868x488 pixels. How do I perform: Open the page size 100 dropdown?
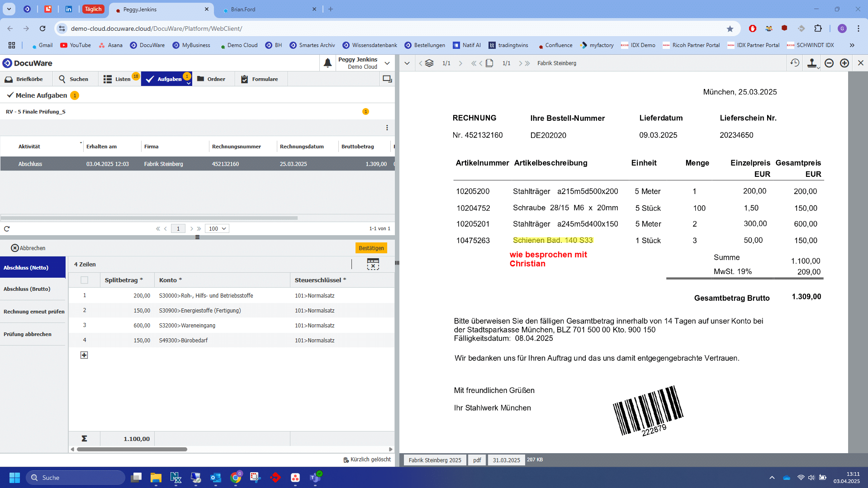tap(217, 229)
